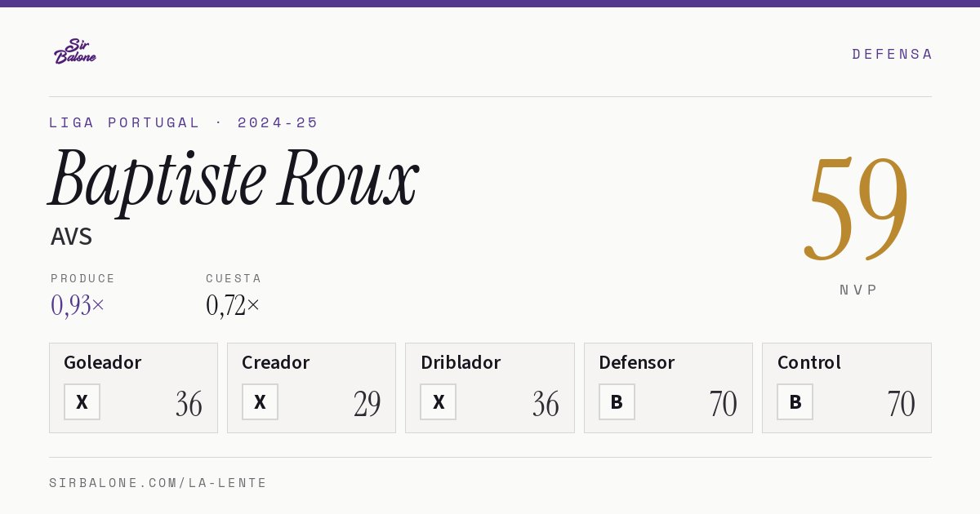Click the Driblador score 36
Viewport: 980px width, 514px height.
pyautogui.click(x=546, y=404)
